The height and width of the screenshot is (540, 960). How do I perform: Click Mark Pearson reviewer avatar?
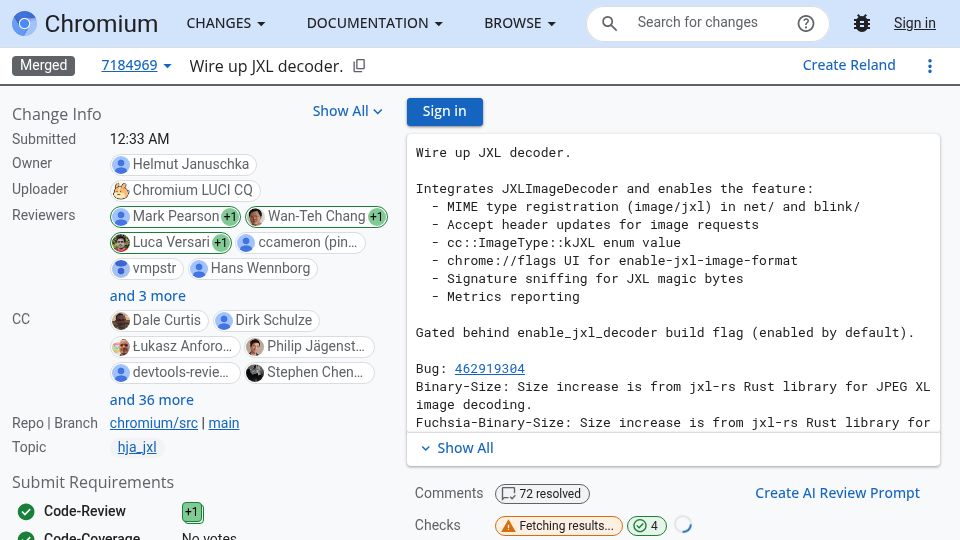[x=121, y=216]
